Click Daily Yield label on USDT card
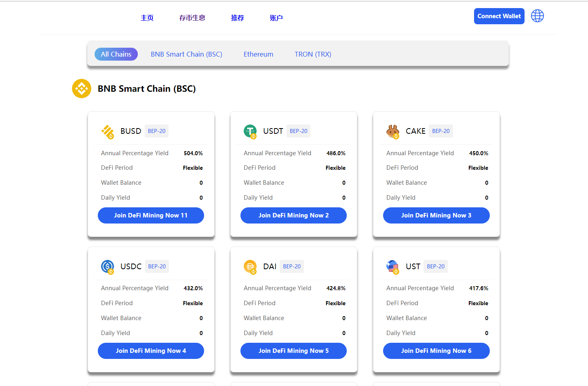The width and height of the screenshot is (588, 386). tap(258, 198)
